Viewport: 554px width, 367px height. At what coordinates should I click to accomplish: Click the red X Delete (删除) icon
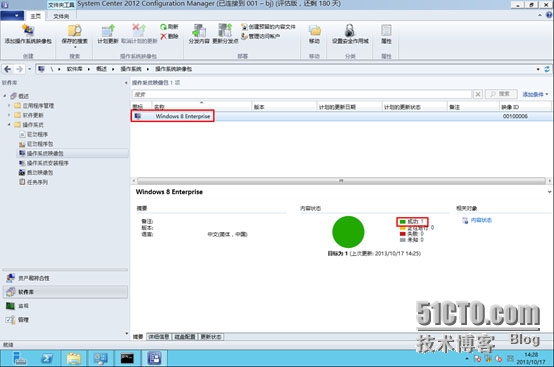163,36
